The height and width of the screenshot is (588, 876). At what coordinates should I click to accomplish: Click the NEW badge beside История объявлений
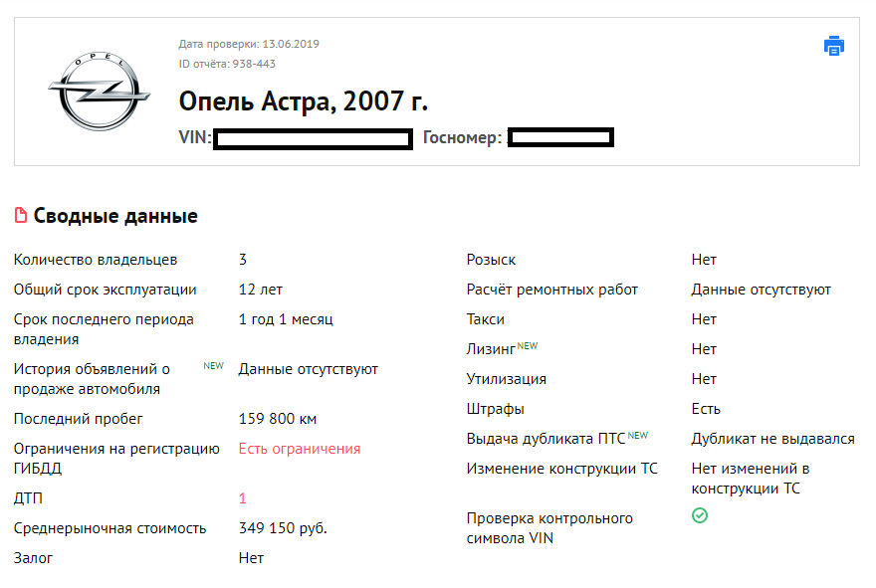pos(213,365)
